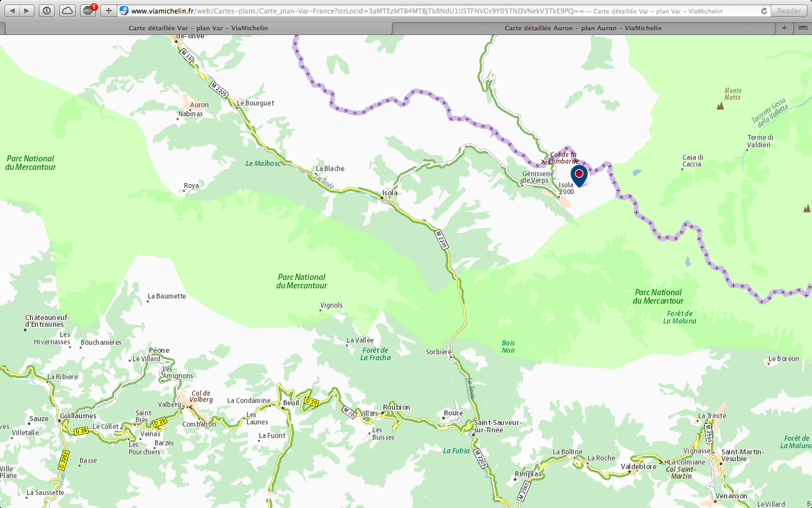The height and width of the screenshot is (508, 812).
Task: Click the blue location pin near Isola 2000
Action: (579, 176)
